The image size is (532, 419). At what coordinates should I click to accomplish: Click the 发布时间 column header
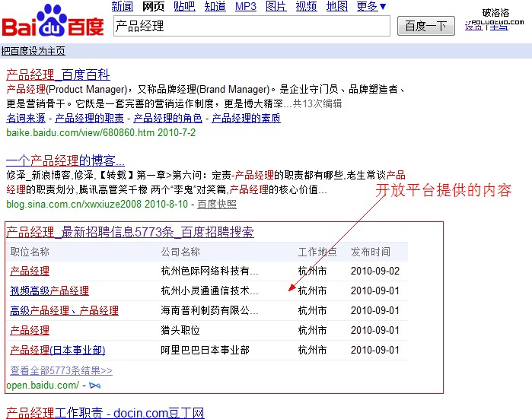point(371,252)
